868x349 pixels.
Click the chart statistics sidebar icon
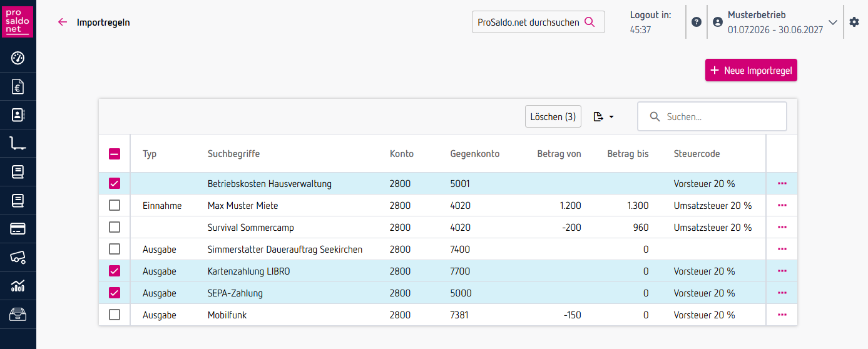18,286
